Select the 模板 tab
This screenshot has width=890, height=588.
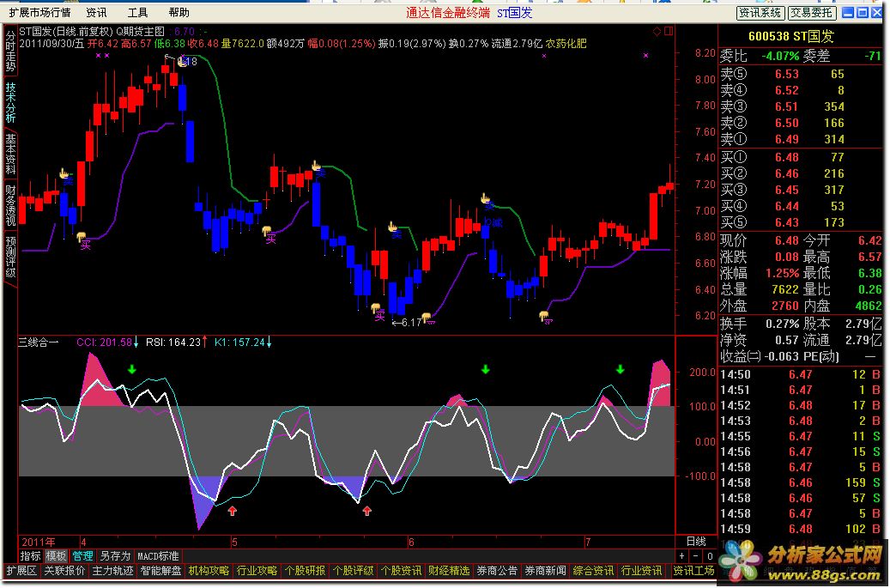pyautogui.click(x=56, y=556)
